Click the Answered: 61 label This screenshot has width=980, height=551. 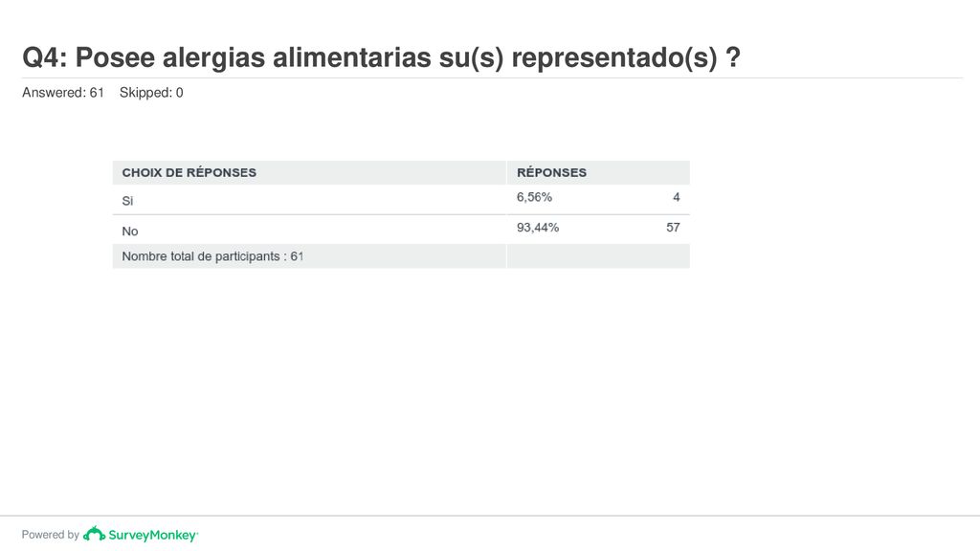(62, 93)
